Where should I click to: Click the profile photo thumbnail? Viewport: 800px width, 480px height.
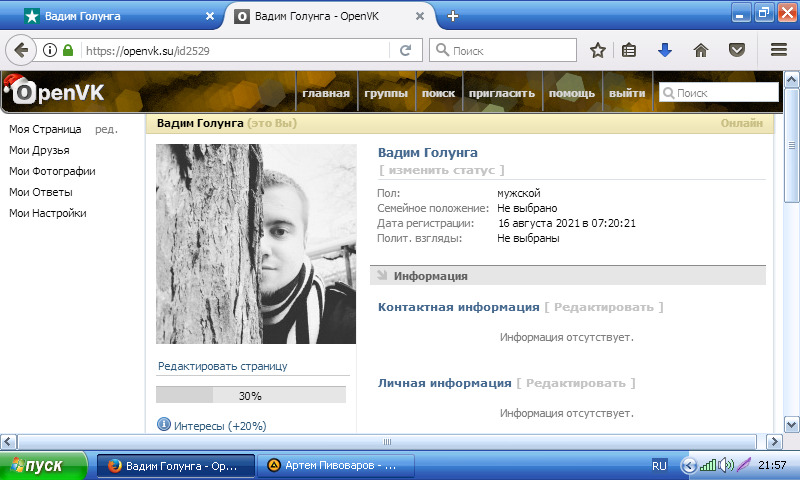tap(256, 244)
